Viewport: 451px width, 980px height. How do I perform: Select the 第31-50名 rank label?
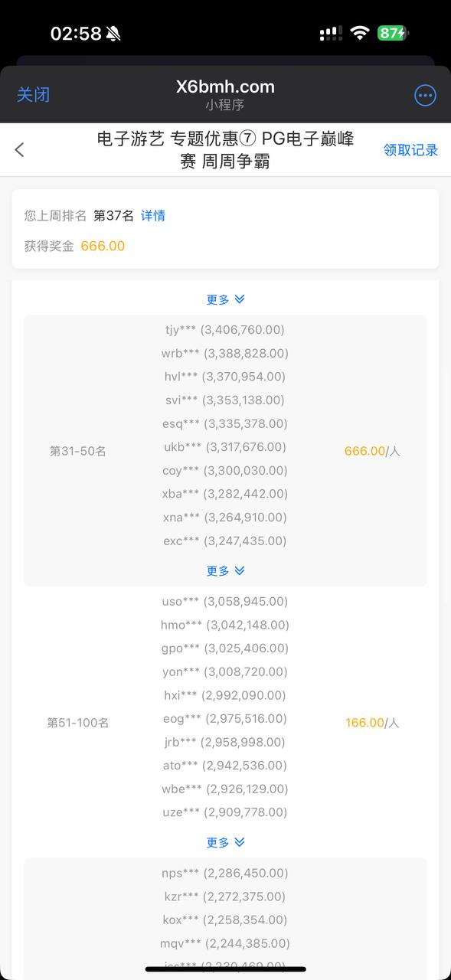78,451
